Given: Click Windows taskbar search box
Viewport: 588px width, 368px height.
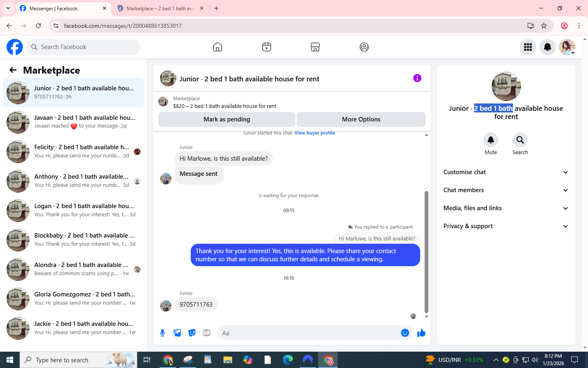Looking at the screenshot, I should point(78,360).
